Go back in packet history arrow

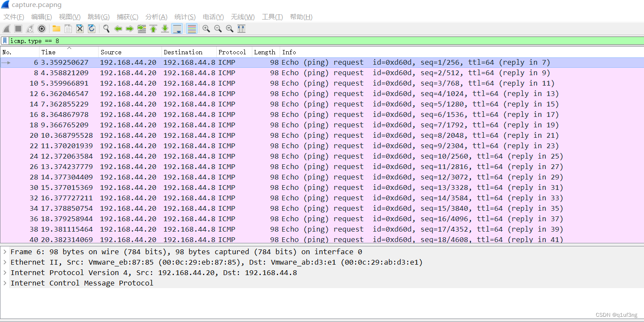(x=118, y=29)
